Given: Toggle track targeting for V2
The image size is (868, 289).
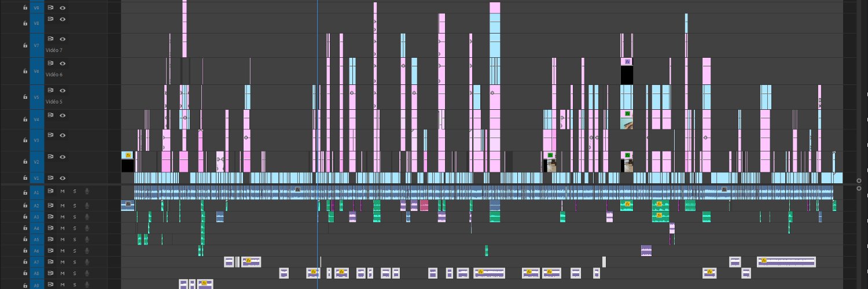Looking at the screenshot, I should click(x=37, y=162).
